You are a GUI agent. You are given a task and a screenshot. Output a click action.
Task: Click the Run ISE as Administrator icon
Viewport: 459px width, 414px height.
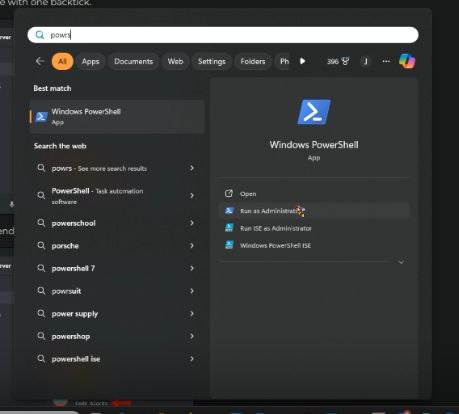229,228
